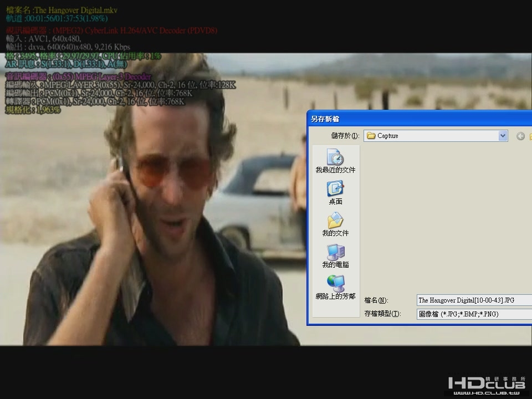Click the back arrow button in the save dialog
532x399 pixels.
(x=520, y=136)
